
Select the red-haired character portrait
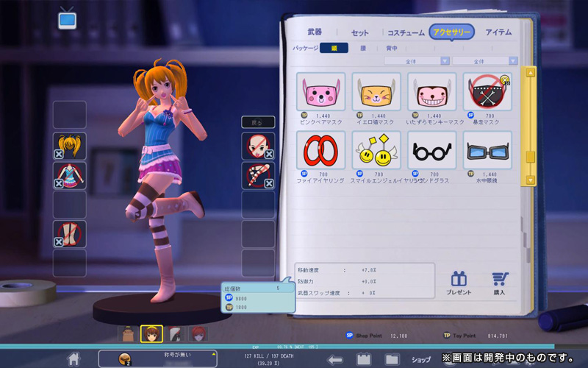(198, 334)
